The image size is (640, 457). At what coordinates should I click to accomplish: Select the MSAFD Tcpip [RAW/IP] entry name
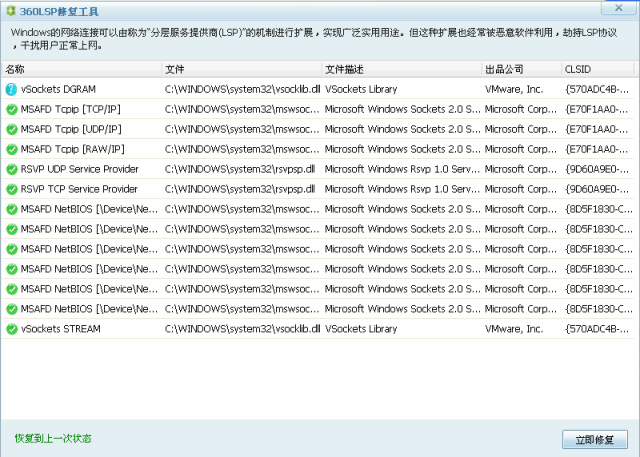(73, 149)
